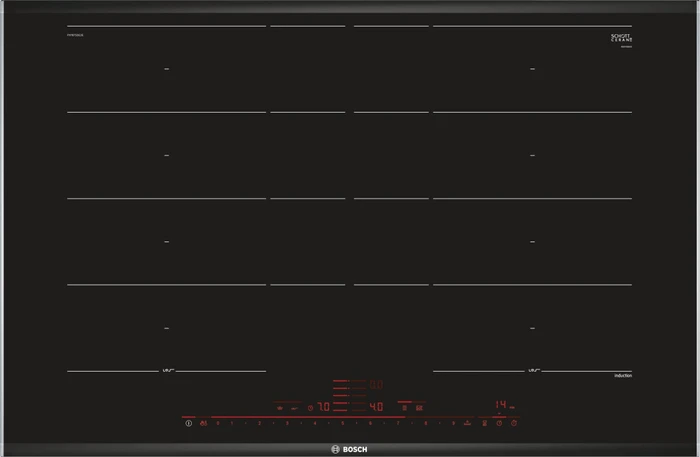
Task: Tap the SCHOTT CERAN logo
Action: (621, 38)
